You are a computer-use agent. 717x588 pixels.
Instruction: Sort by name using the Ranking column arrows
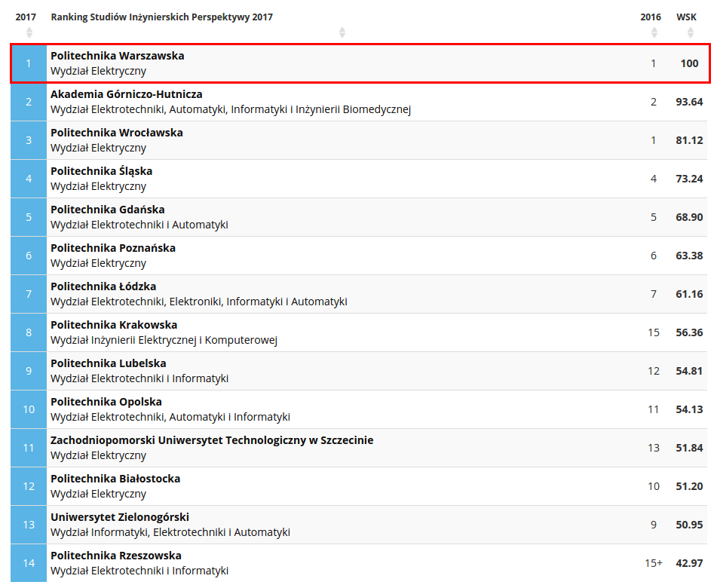pyautogui.click(x=342, y=32)
